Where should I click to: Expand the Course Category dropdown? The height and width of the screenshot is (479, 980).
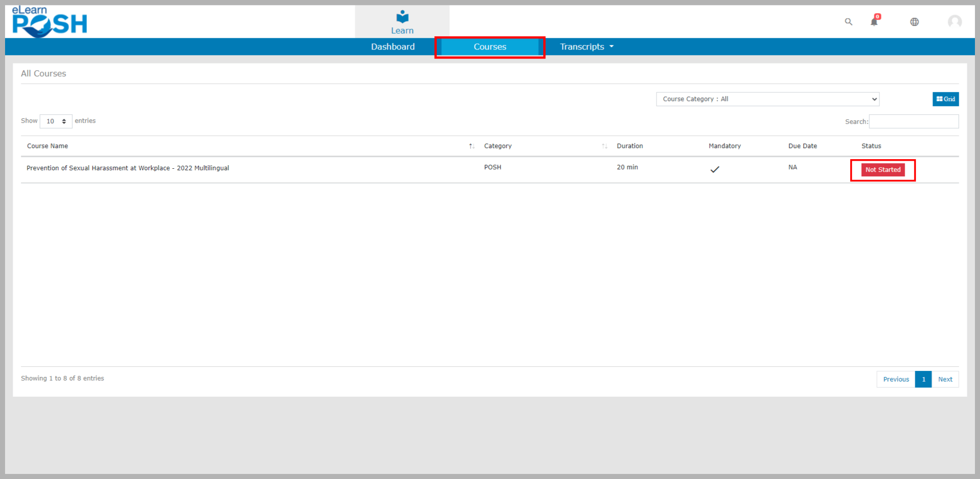[767, 99]
